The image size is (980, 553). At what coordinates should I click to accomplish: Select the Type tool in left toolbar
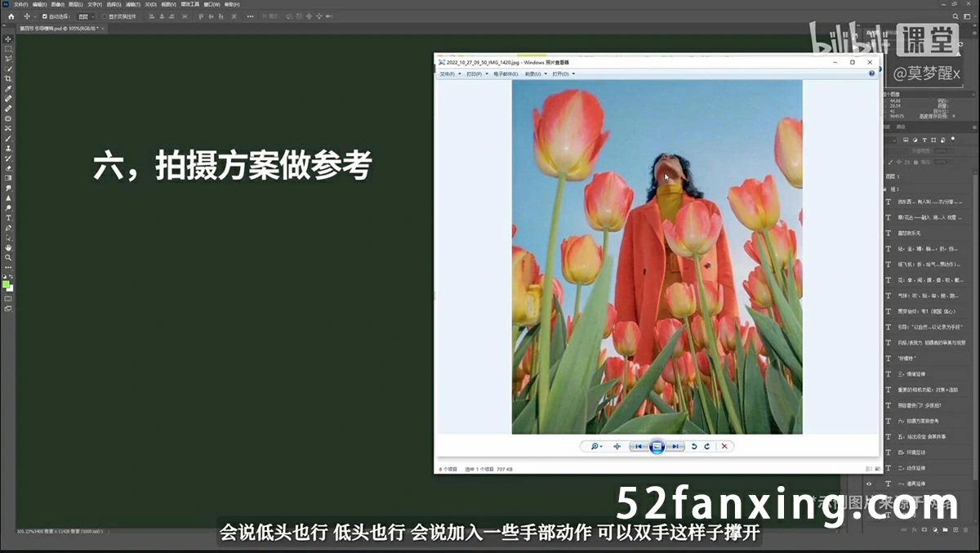[x=8, y=218]
